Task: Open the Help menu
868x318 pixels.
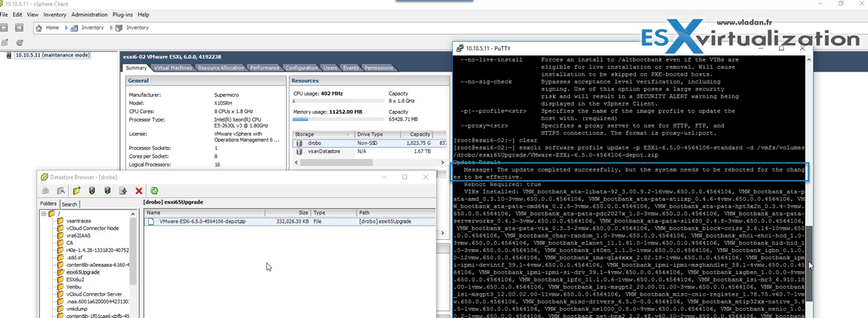Action: pos(143,14)
